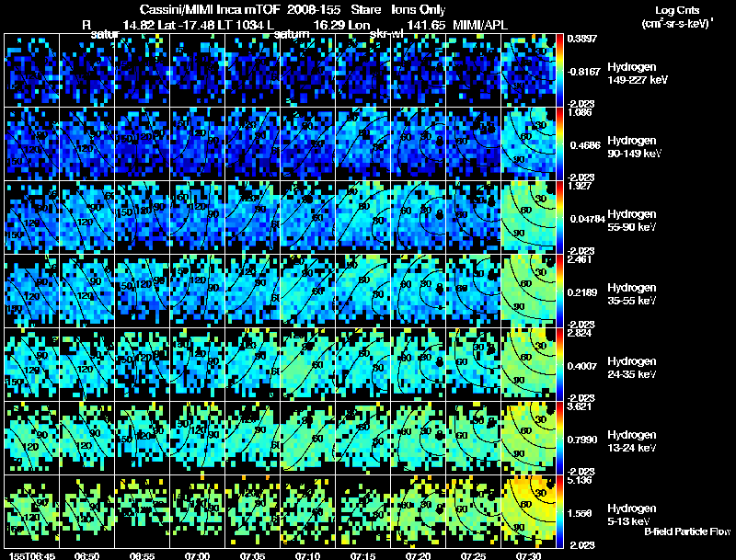Click the '0.4007' colorbar value
Viewport: 736px width, 560px height.
click(583, 366)
